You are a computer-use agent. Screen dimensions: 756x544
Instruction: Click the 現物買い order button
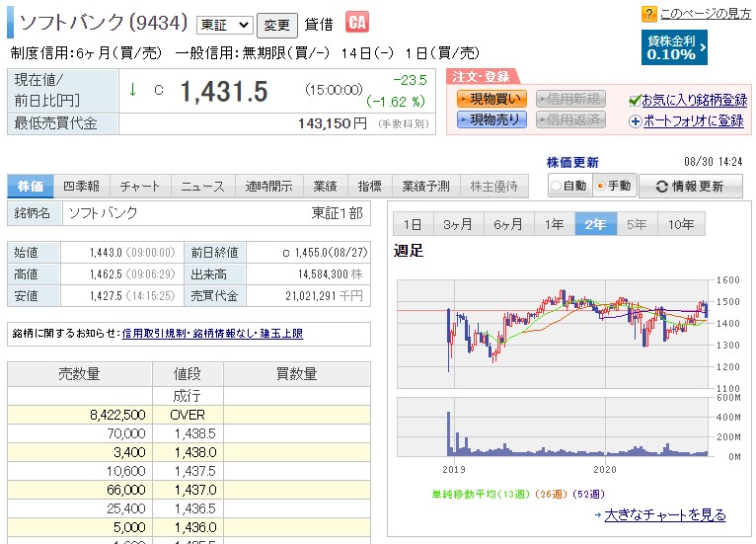tap(491, 99)
